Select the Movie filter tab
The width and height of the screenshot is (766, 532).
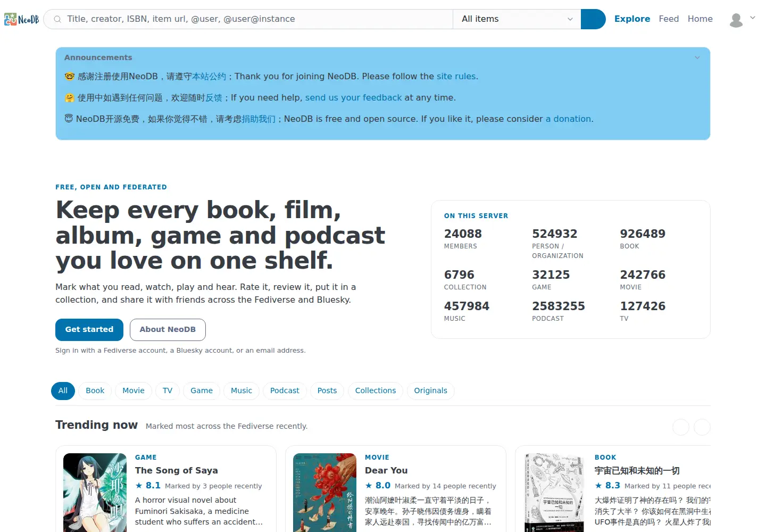[x=134, y=391]
